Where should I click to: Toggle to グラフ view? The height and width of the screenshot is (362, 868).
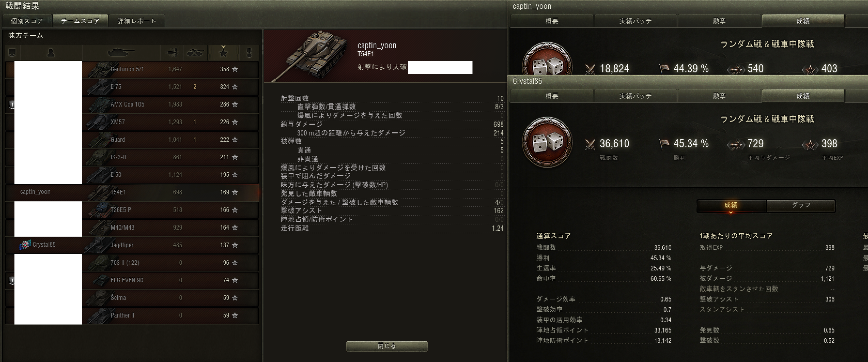click(801, 205)
